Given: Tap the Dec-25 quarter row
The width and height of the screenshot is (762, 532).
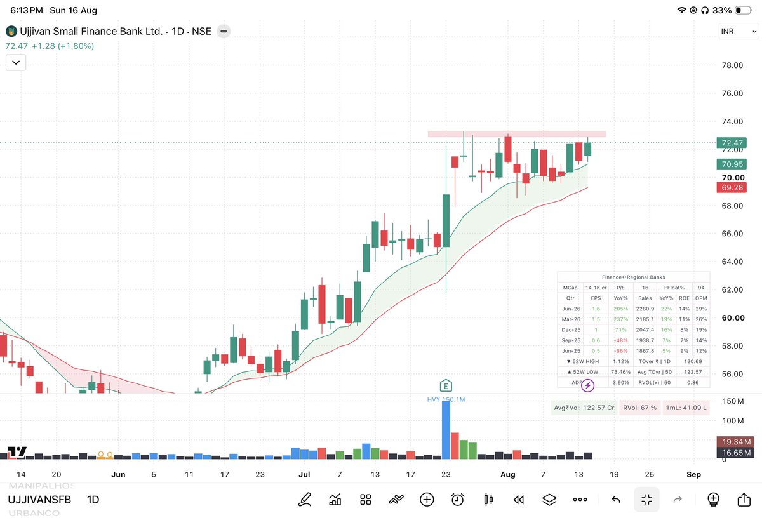Looking at the screenshot, I should coord(634,330).
